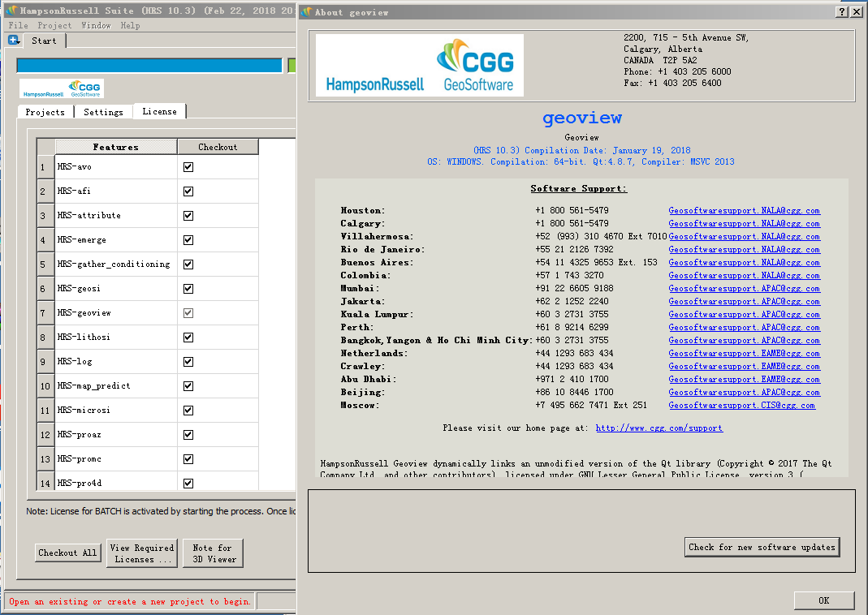
Task: Click the HampsonRussell GeoSoftware banner logo in About dialog
Action: [419, 65]
